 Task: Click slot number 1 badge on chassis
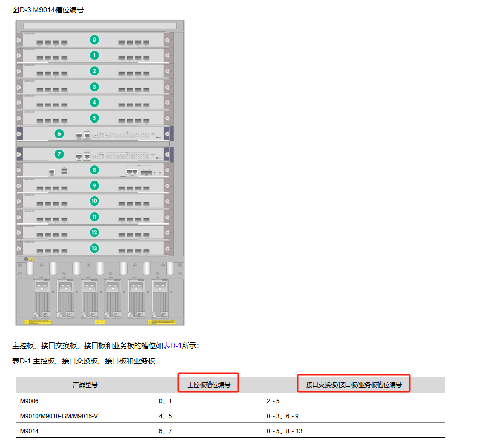click(94, 55)
